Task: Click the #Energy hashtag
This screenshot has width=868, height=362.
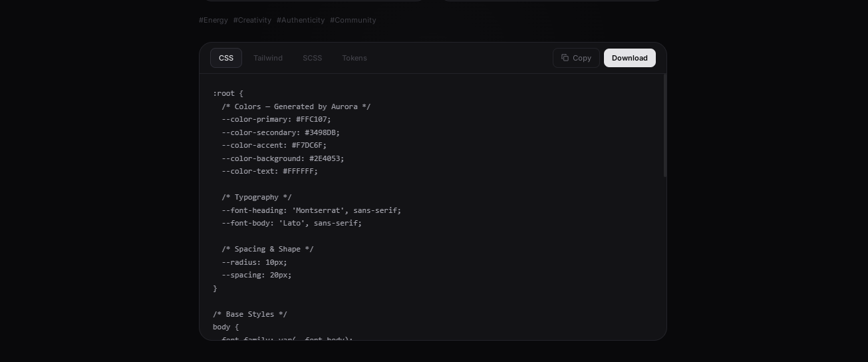Action: point(214,20)
